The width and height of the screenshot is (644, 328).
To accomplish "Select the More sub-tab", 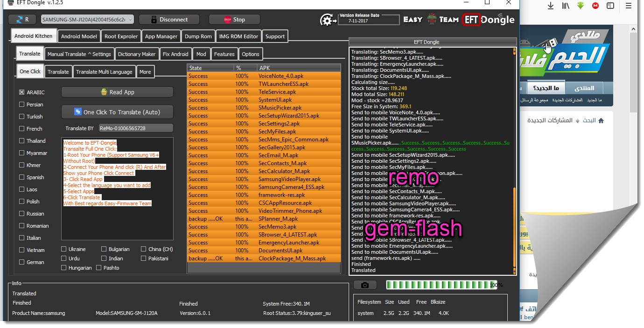I will 145,72.
